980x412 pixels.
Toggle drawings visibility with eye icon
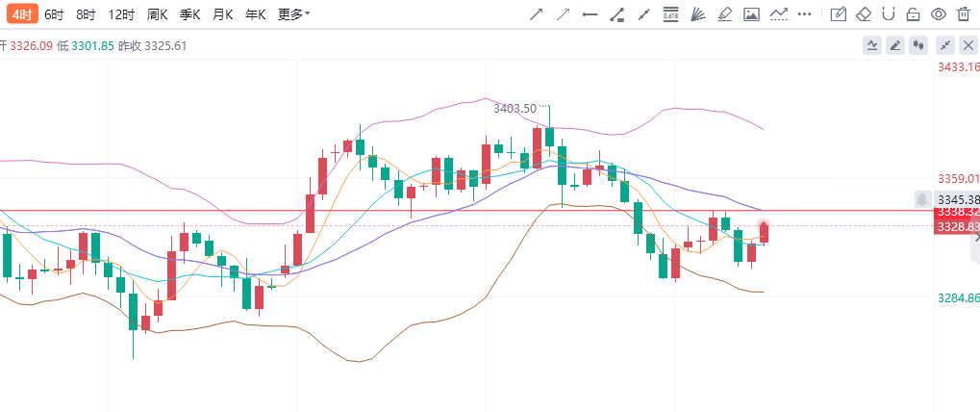938,14
